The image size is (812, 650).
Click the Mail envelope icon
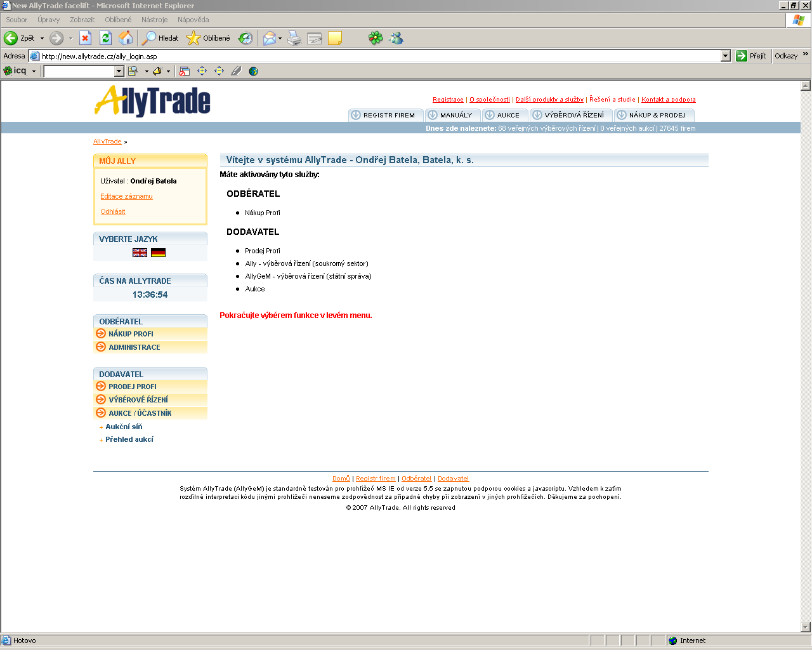coord(270,38)
